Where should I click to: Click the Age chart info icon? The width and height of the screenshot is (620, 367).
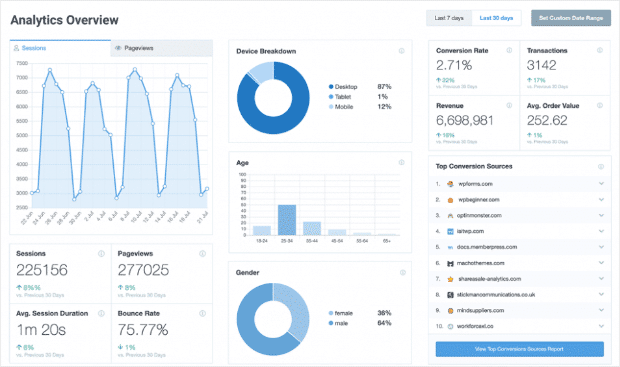(x=401, y=163)
